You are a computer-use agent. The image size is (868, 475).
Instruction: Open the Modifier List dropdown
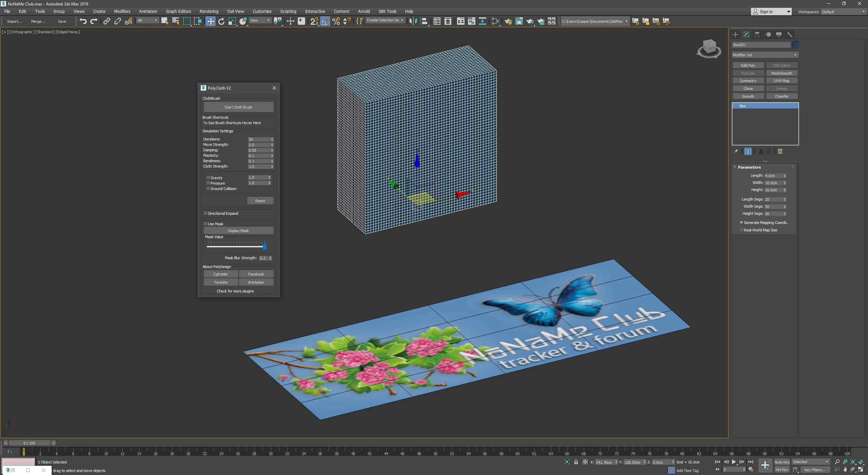pyautogui.click(x=765, y=55)
